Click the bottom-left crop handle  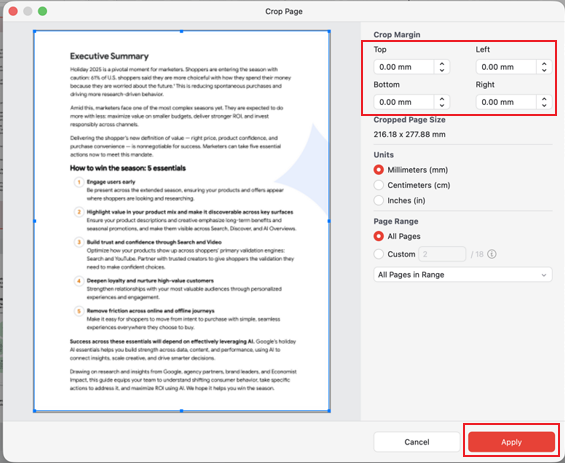coord(35,411)
